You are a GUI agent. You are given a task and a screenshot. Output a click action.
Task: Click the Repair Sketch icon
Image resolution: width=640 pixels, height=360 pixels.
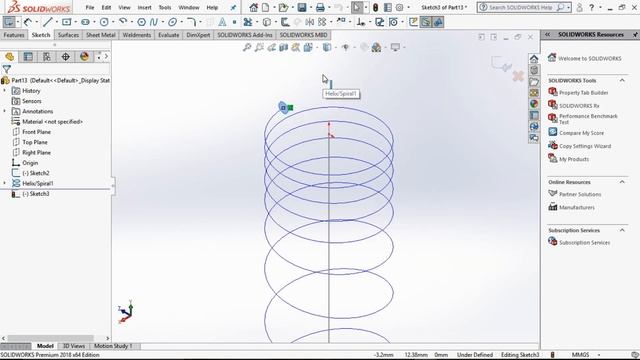(x=379, y=22)
